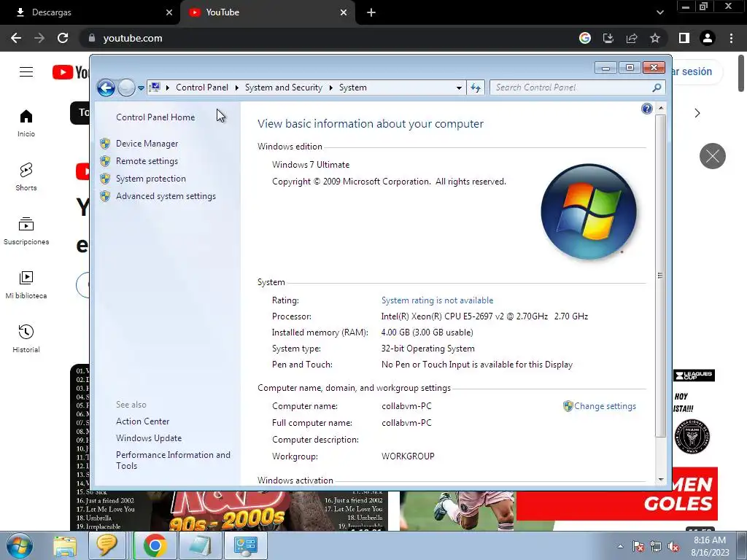This screenshot has height=560, width=747.
Task: Click the Control Panel taskbar button
Action: point(246,545)
